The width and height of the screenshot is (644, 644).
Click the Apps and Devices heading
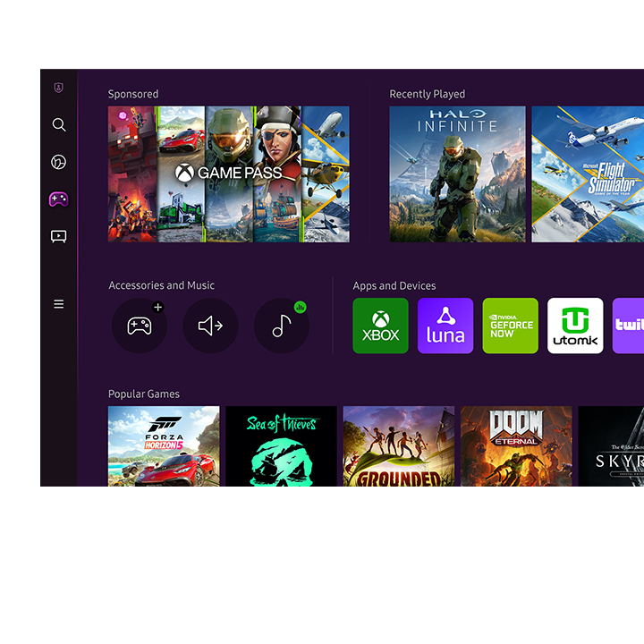click(x=394, y=286)
